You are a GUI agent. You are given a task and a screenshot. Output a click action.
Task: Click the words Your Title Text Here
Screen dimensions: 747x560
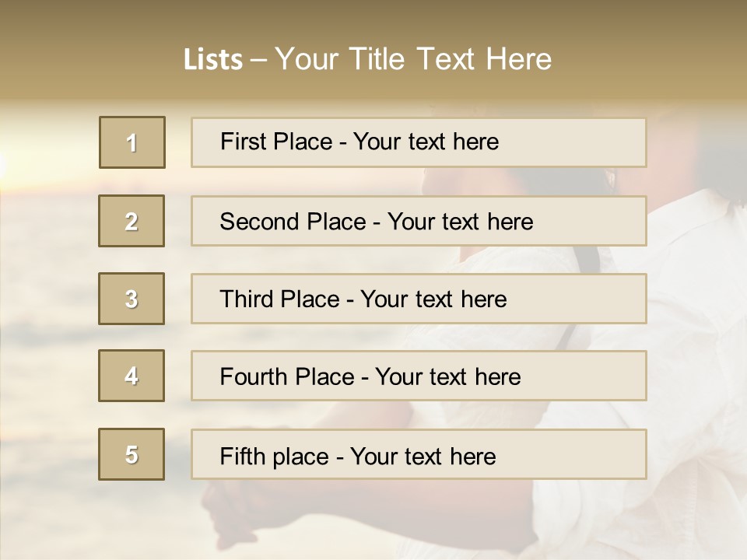pos(413,59)
